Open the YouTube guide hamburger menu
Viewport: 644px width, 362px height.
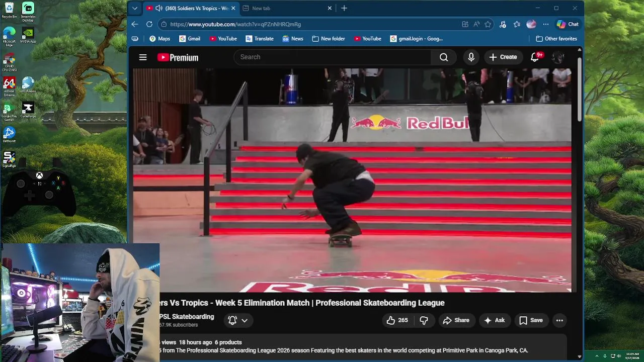143,57
